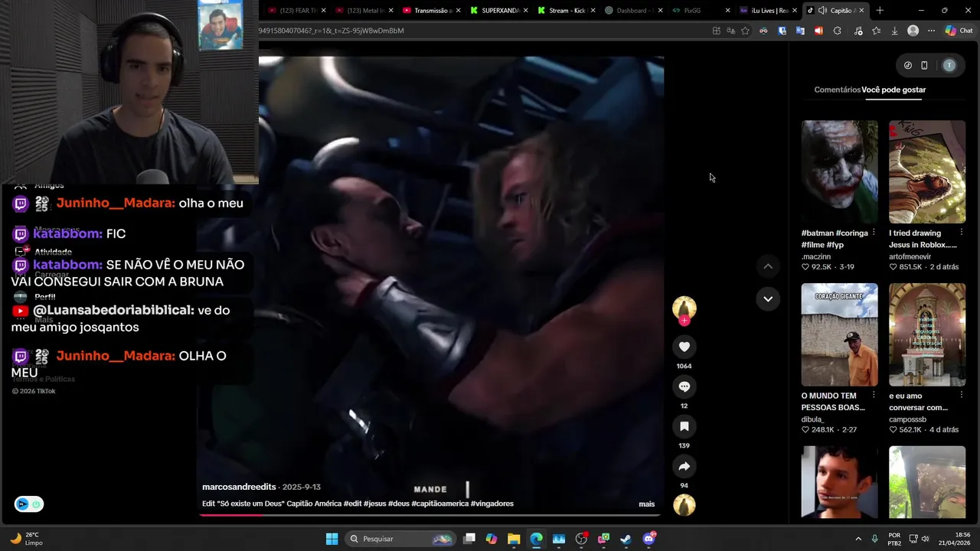This screenshot has height=551, width=980.
Task: Open the I tried drawing Jesus thumbnail
Action: [927, 171]
